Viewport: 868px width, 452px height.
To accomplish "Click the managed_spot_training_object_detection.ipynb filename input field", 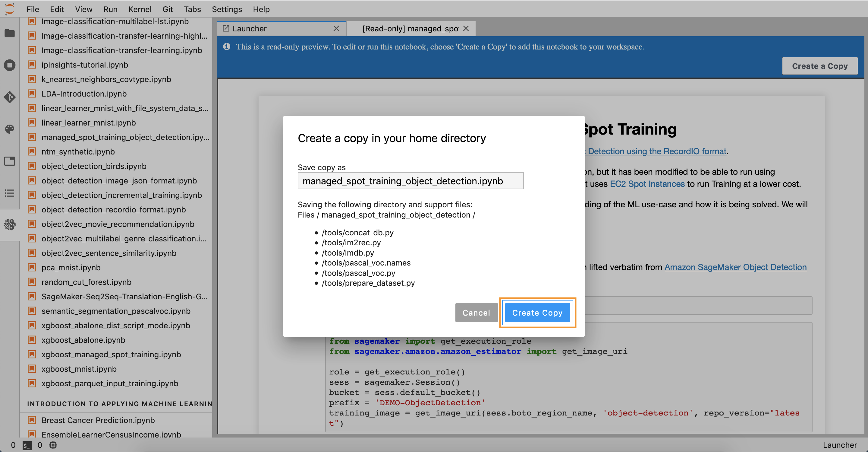I will tap(410, 182).
